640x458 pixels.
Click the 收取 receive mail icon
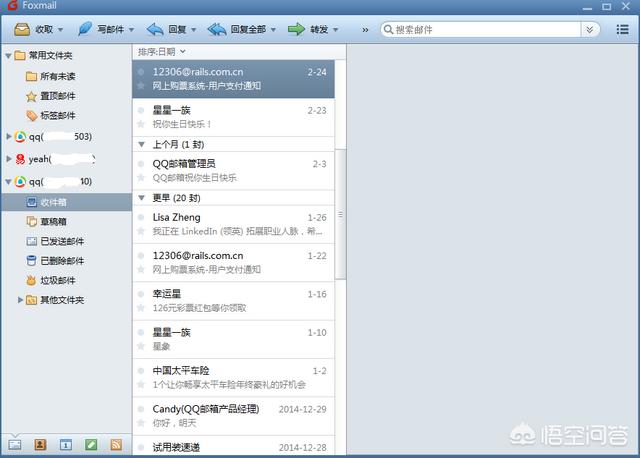tap(22, 29)
